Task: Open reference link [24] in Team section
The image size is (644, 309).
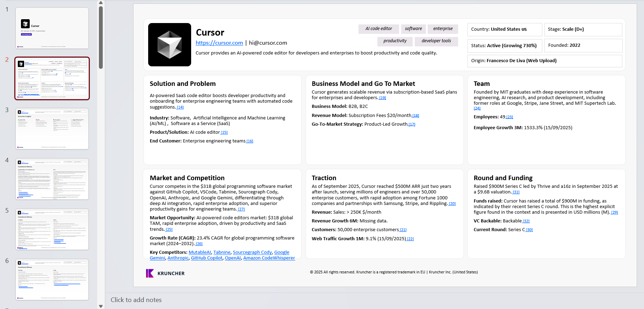Action: [x=477, y=109]
